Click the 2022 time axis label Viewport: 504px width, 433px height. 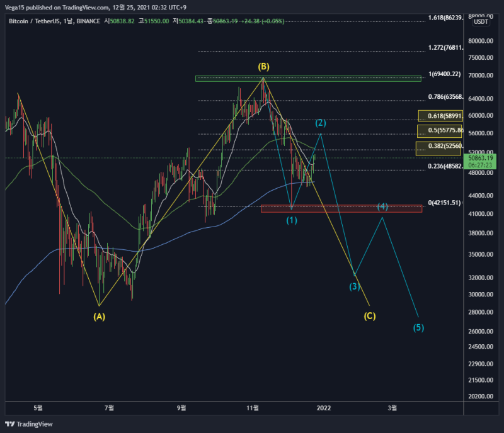[x=324, y=408]
